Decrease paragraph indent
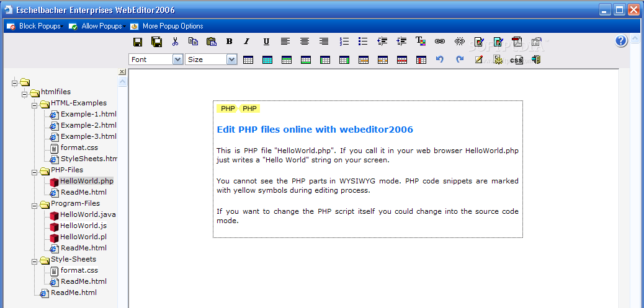Screen dimensions: 644x308 (382, 42)
